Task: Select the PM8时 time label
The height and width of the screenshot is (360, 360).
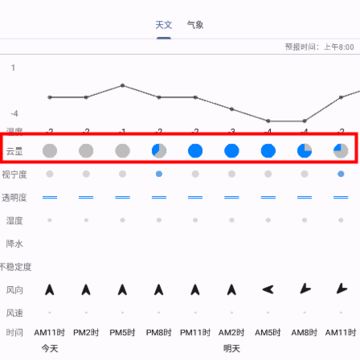Action: pos(159,333)
